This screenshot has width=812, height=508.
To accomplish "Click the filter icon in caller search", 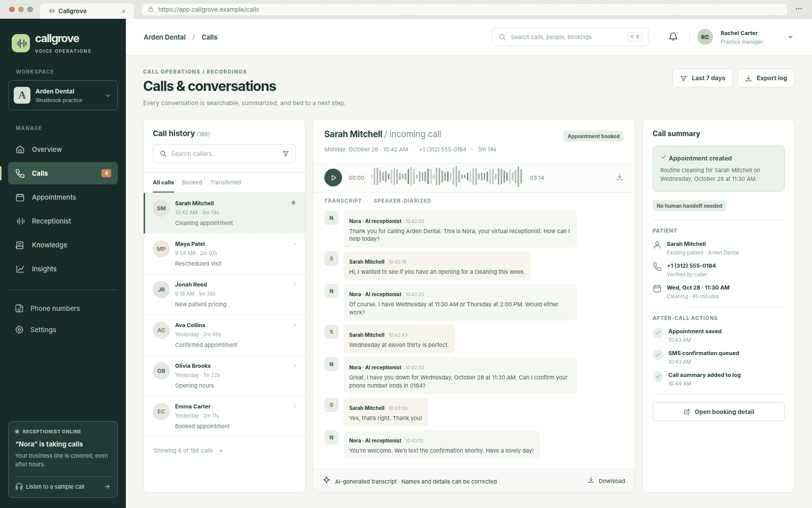I will pyautogui.click(x=286, y=154).
